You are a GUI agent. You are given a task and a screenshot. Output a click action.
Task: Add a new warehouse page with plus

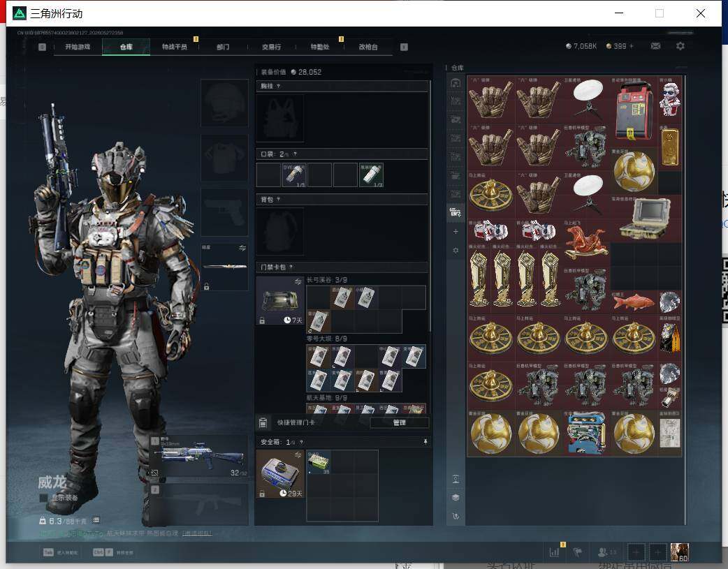[456, 232]
